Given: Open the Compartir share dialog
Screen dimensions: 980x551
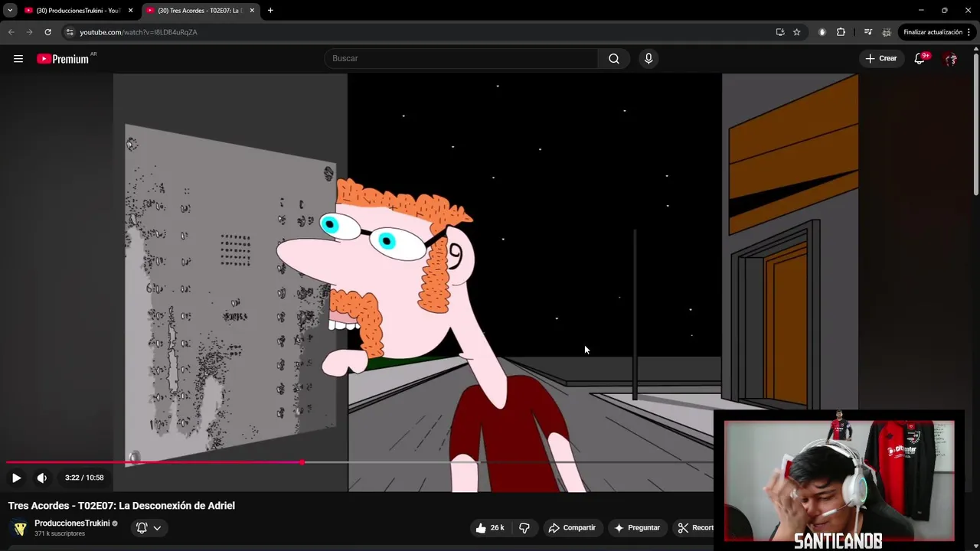Looking at the screenshot, I should coord(572,527).
